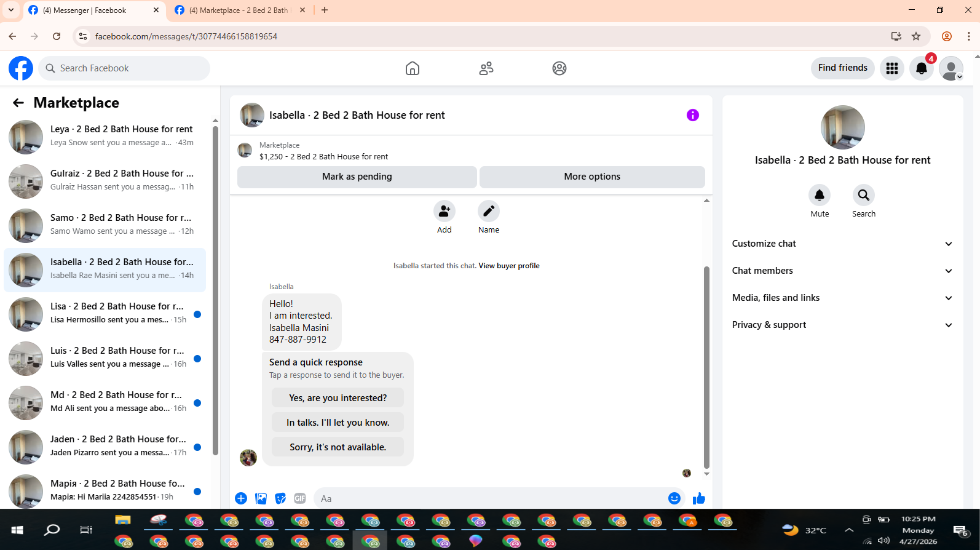Open the GIF picker icon
980x550 pixels.
pyautogui.click(x=300, y=498)
